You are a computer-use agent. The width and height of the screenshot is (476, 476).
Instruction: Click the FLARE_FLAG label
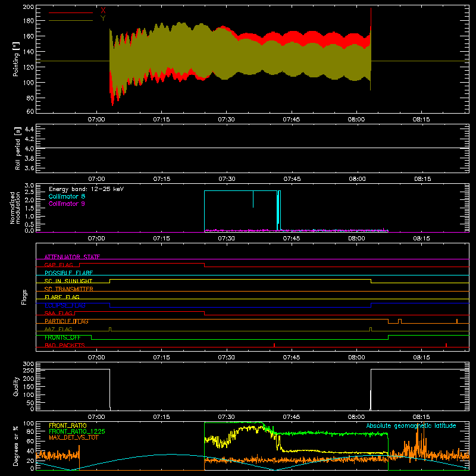pyautogui.click(x=62, y=297)
